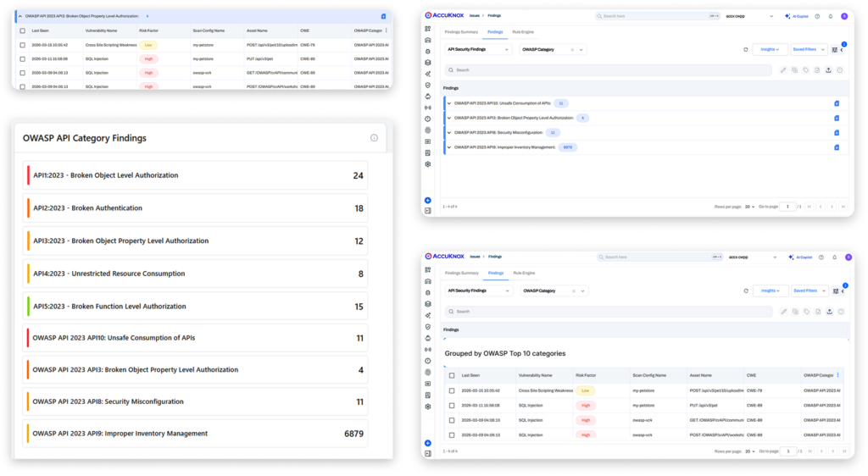Image resolution: width=868 pixels, height=476 pixels.
Task: Select API1:2023 Broken Object Level Authorization card
Action: click(195, 176)
